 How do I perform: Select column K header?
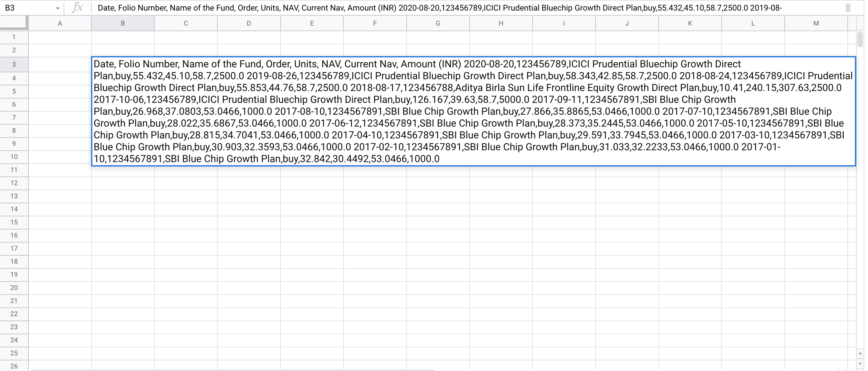tap(690, 23)
